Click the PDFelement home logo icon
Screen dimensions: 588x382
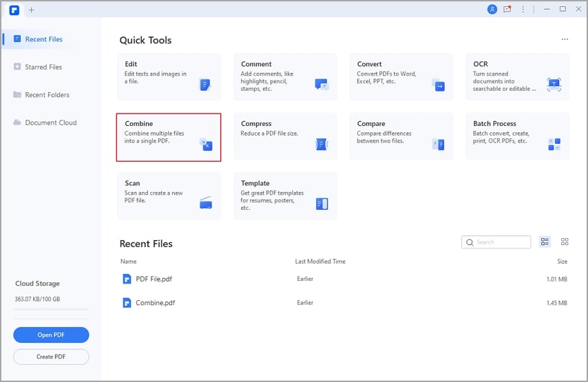tap(14, 10)
